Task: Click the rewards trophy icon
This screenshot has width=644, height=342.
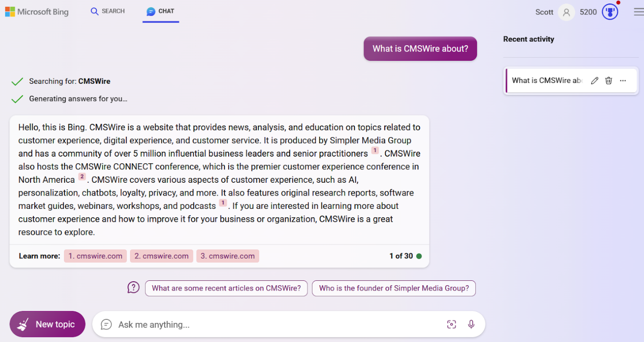Action: tap(610, 12)
